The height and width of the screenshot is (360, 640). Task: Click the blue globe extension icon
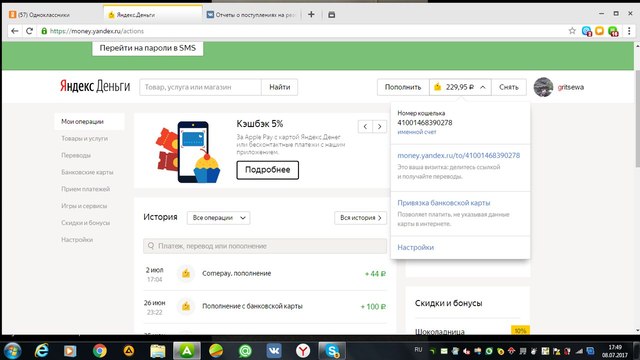[x=587, y=31]
